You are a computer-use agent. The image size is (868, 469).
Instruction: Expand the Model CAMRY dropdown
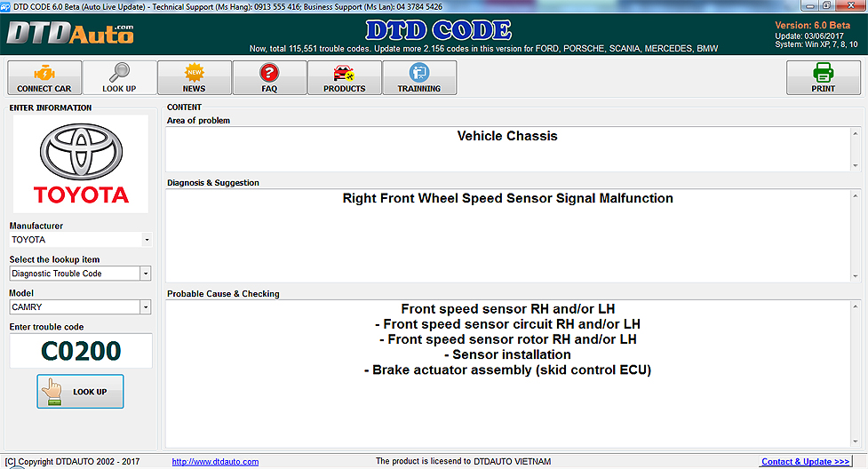146,307
